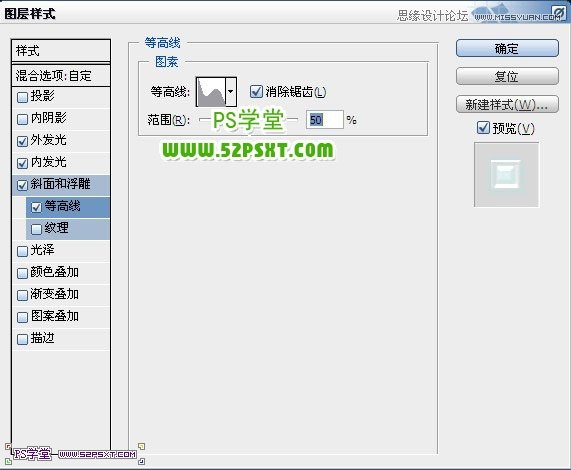
Task: Confirm with the 确定 button
Action: point(507,48)
